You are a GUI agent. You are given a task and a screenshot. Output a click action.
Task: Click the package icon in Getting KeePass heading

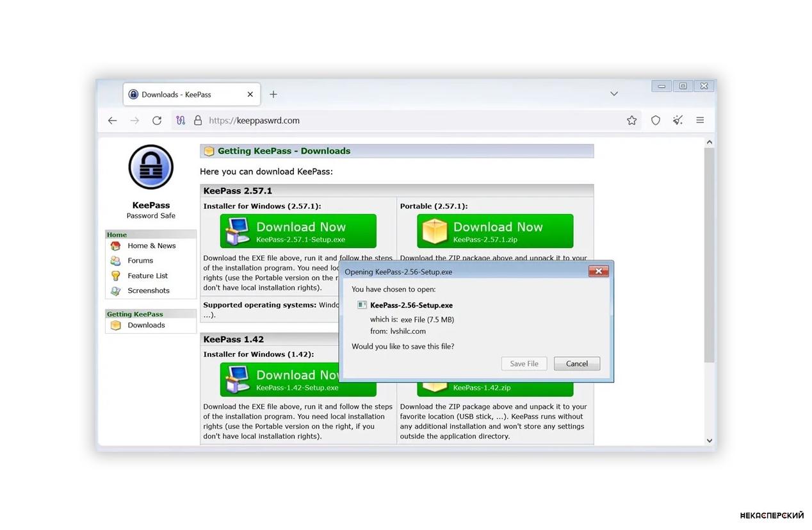click(209, 151)
